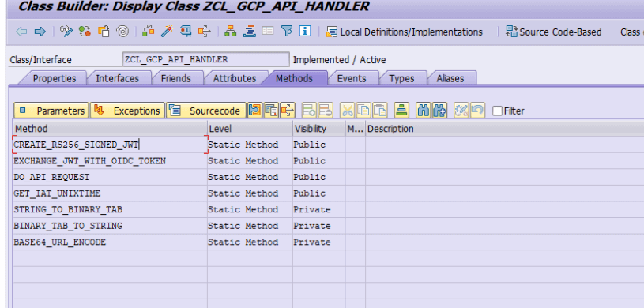Click the Forward arrow icon
Viewport: 644px width, 308px height.
[x=40, y=32]
